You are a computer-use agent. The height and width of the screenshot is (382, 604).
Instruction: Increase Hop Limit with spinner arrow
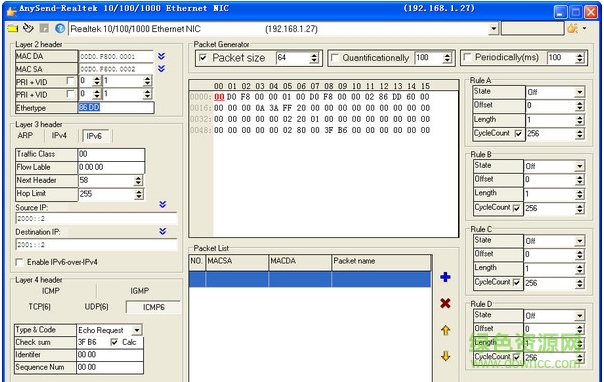(139, 191)
